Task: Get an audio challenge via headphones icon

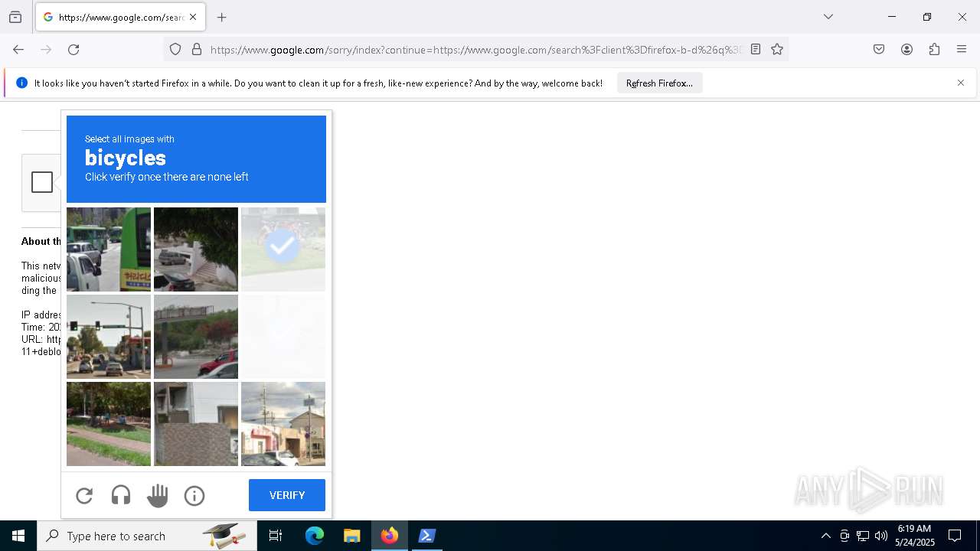Action: pyautogui.click(x=121, y=496)
